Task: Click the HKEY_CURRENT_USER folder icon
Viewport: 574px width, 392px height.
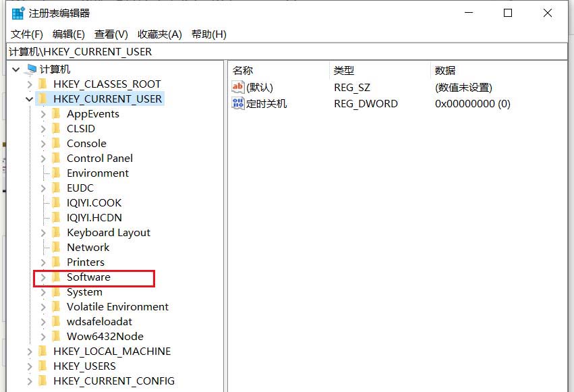Action: click(x=42, y=99)
